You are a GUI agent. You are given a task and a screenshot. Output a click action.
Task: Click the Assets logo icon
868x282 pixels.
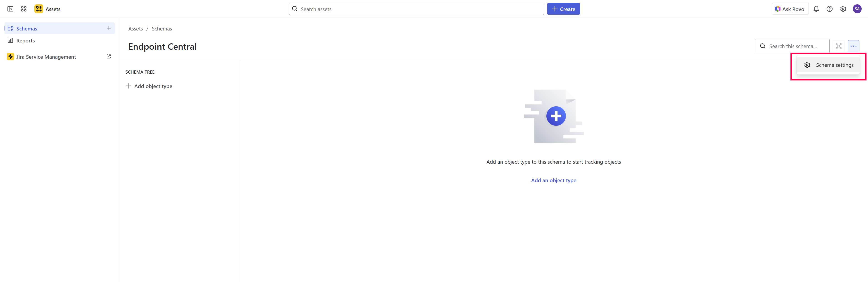[39, 9]
